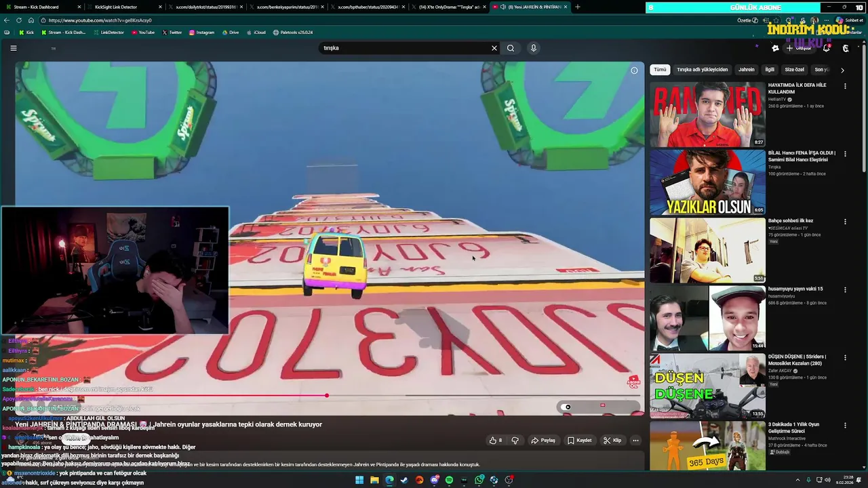Open the YAZIKLAR OLSUN thumbnail video
Image resolution: width=868 pixels, height=488 pixels.
click(707, 182)
